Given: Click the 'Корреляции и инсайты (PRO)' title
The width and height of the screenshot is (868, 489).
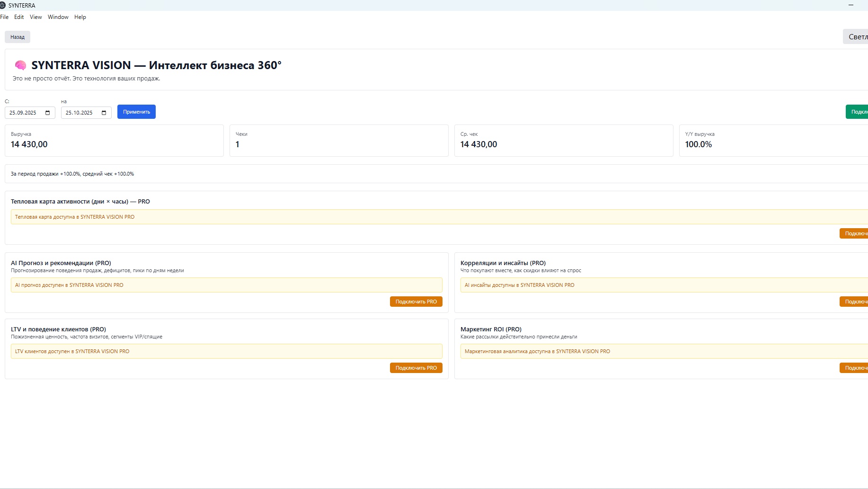Looking at the screenshot, I should coord(503,263).
